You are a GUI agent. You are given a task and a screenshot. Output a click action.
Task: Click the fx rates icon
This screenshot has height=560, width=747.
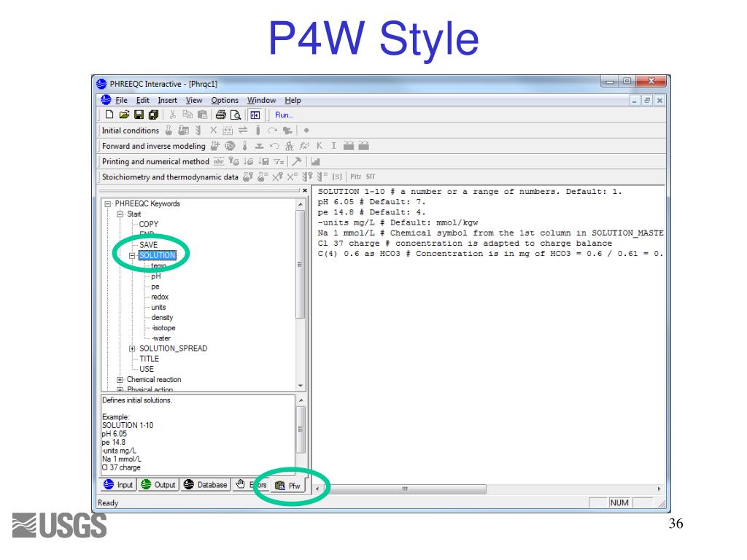point(304,146)
